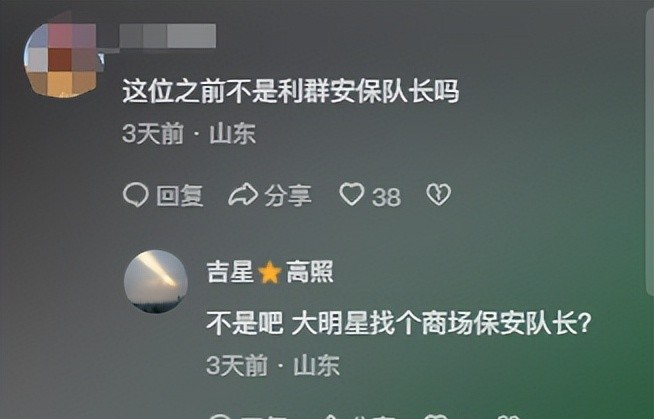Click the blurred username of the first commenter

coord(168,36)
